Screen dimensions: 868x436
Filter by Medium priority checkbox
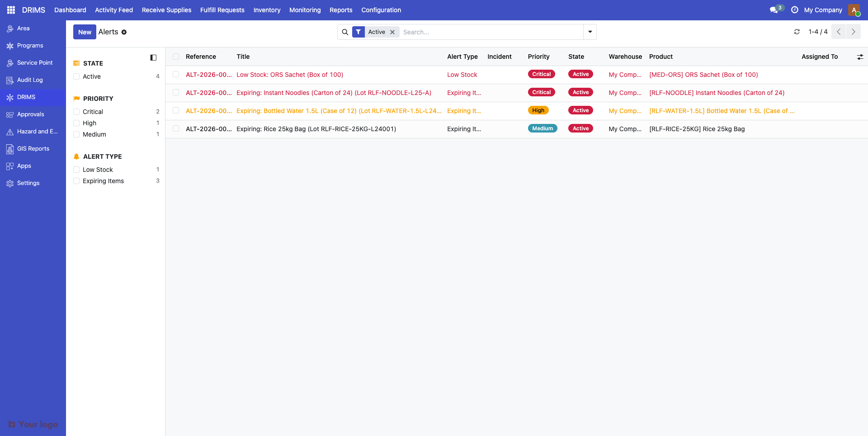point(76,134)
